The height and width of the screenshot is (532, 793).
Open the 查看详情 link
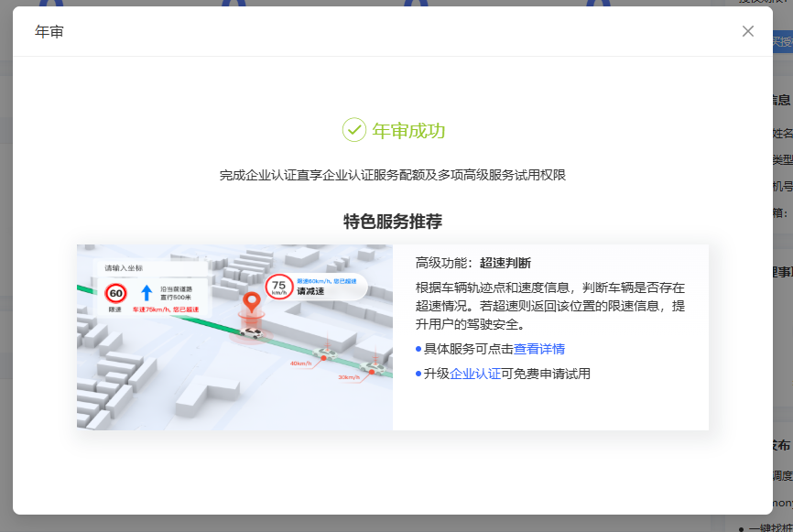click(539, 349)
